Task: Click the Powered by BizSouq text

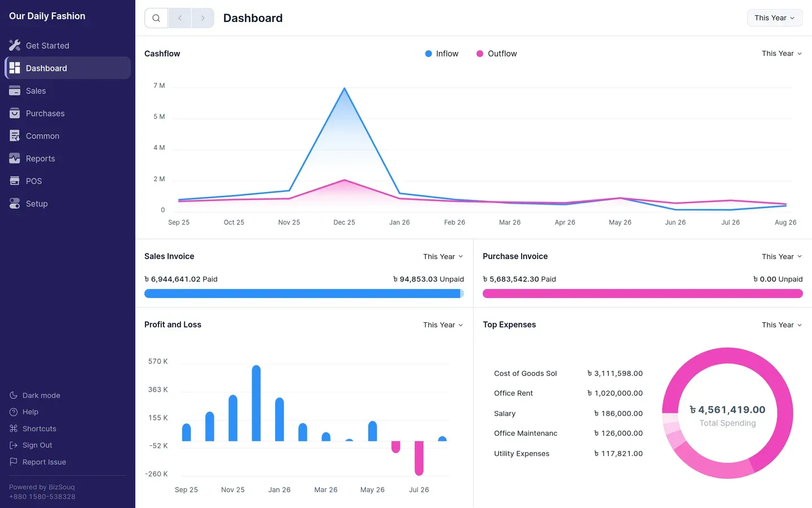Action: pos(42,487)
